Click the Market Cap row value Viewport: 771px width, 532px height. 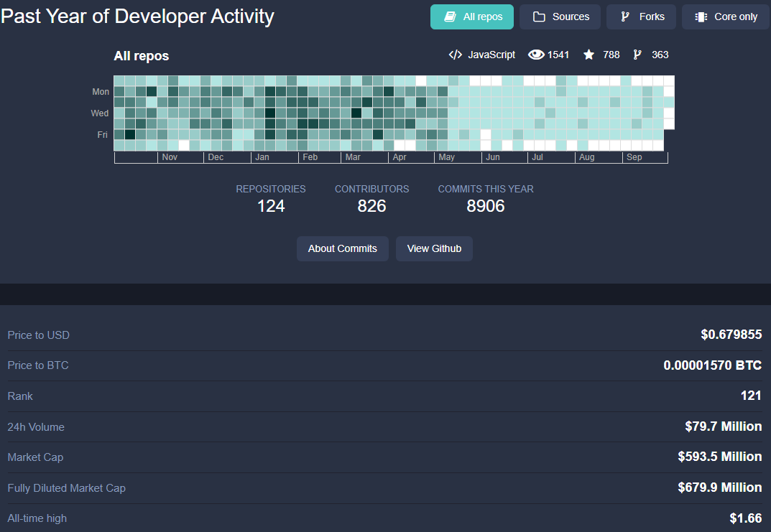(720, 457)
